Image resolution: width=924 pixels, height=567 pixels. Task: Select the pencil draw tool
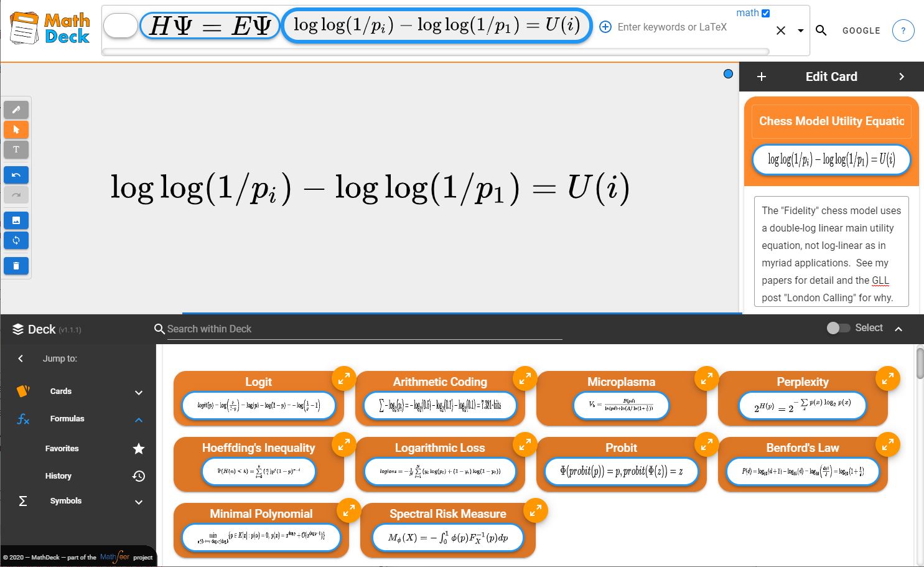click(16, 110)
